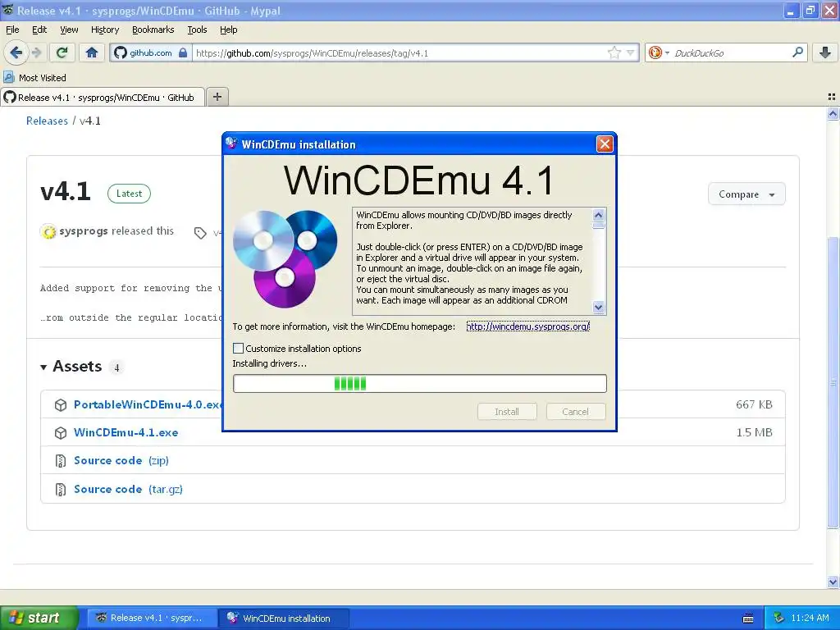Open the Bookmarks menu
The width and height of the screenshot is (840, 630).
[x=153, y=30]
